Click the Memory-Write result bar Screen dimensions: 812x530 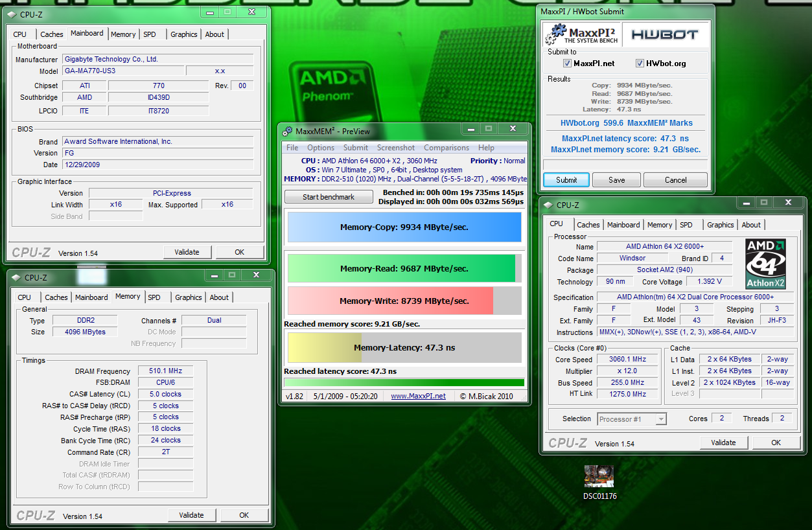(404, 301)
